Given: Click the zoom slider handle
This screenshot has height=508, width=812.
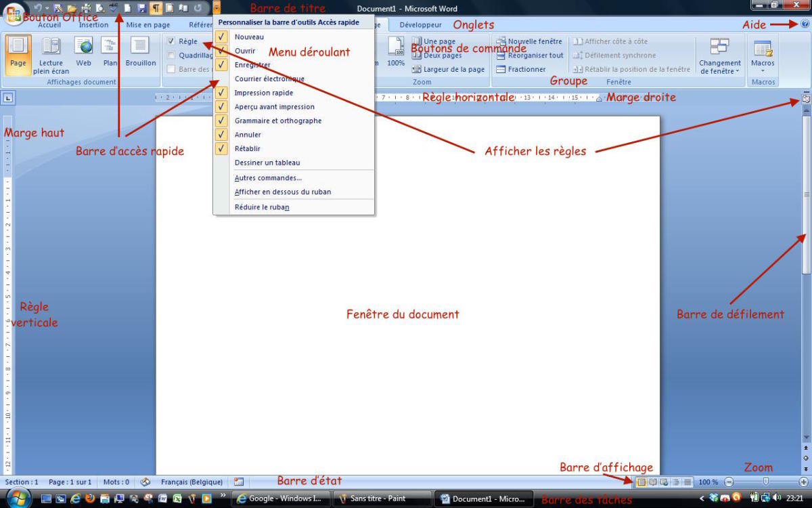Looking at the screenshot, I should (x=766, y=482).
